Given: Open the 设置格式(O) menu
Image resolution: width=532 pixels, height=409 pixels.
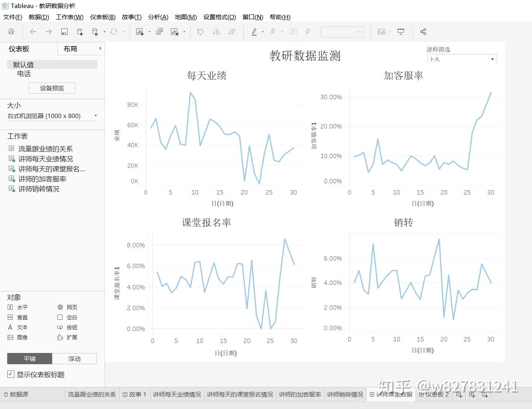Looking at the screenshot, I should coord(220,17).
